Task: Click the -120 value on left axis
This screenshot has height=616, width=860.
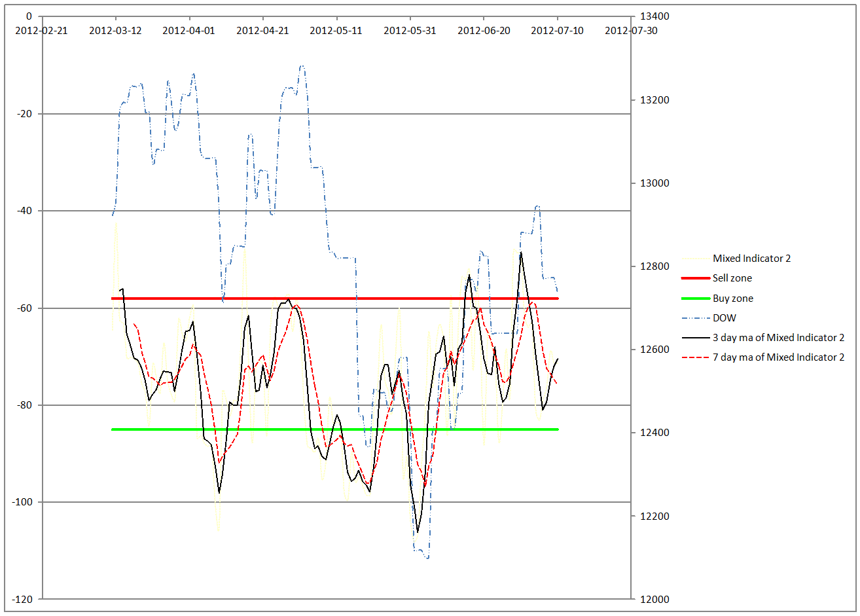Action: tap(22, 600)
